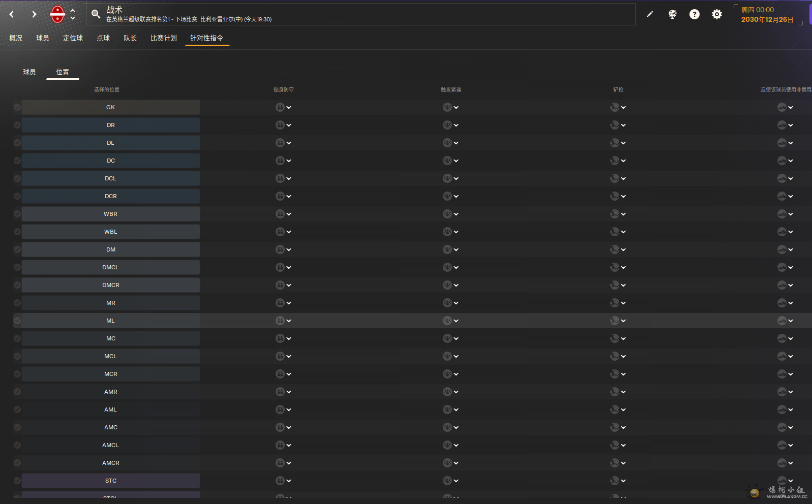
Task: Click the weaker foot icon for MR
Action: coord(782,303)
